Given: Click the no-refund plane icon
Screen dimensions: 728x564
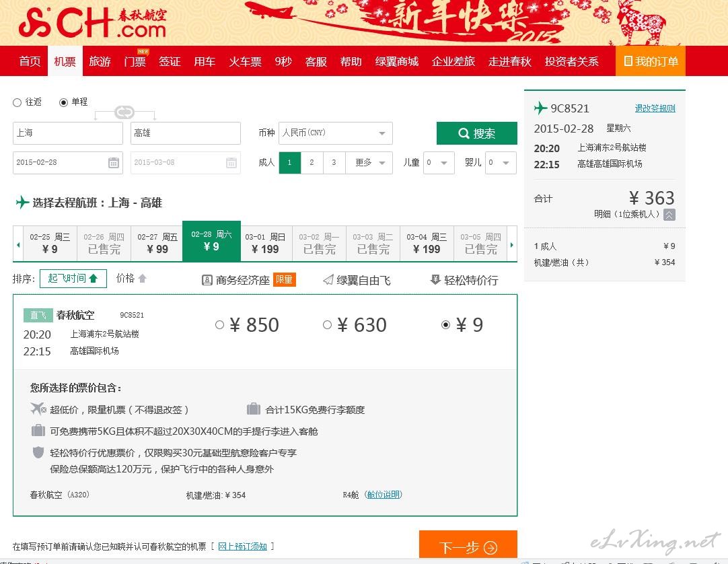Looking at the screenshot, I should pos(38,409).
